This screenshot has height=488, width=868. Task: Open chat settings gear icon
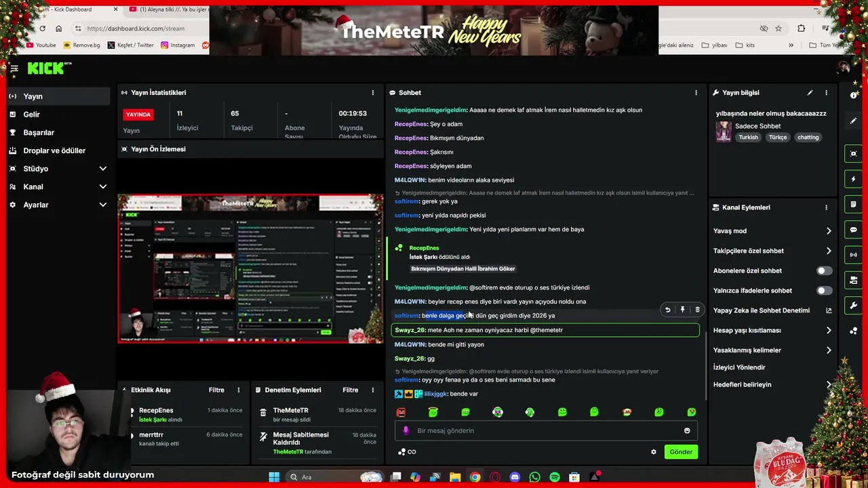pyautogui.click(x=654, y=452)
